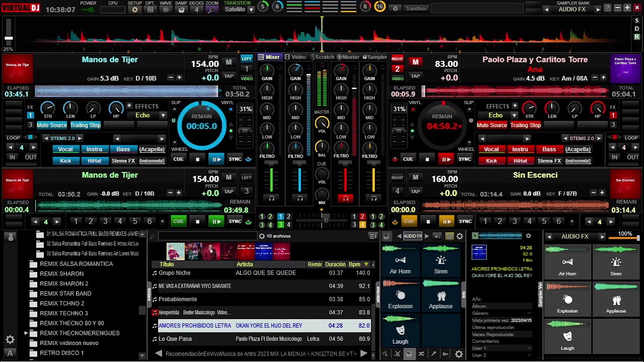The height and width of the screenshot is (362, 644).
Task: Toggle the Wave display icon
Action: (x=166, y=10)
